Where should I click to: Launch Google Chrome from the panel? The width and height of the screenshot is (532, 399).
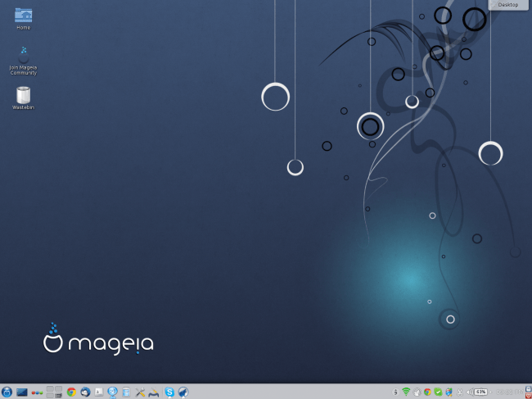coord(71,392)
